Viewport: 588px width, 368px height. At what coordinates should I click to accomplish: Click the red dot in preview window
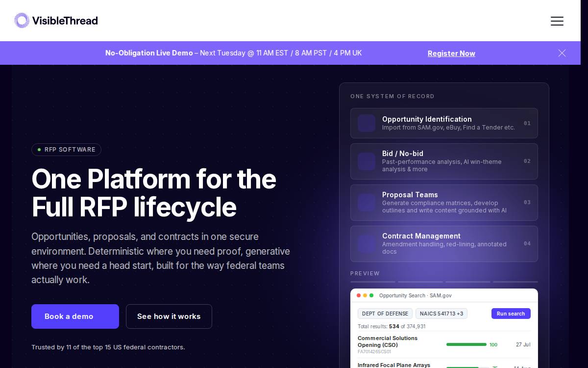tap(359, 295)
